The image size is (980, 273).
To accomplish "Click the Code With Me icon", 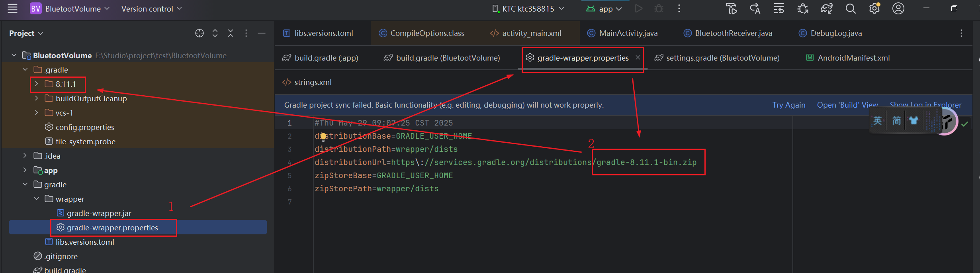I will 731,8.
